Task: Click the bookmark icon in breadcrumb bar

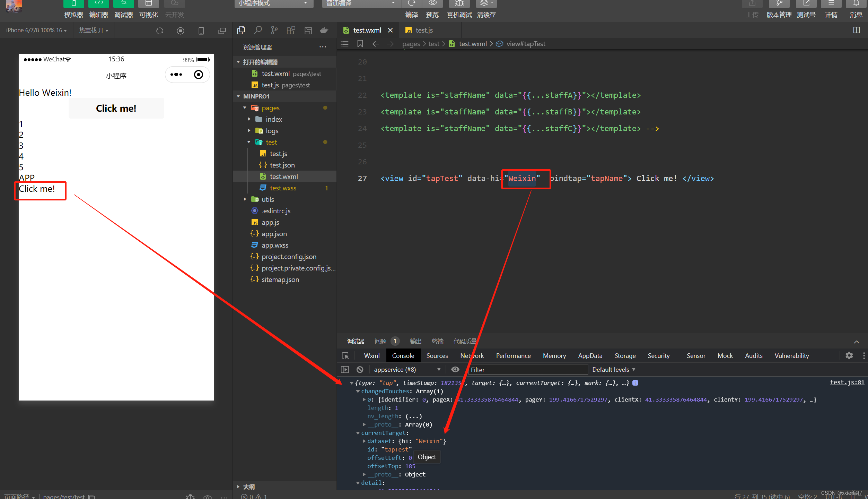Action: tap(360, 44)
